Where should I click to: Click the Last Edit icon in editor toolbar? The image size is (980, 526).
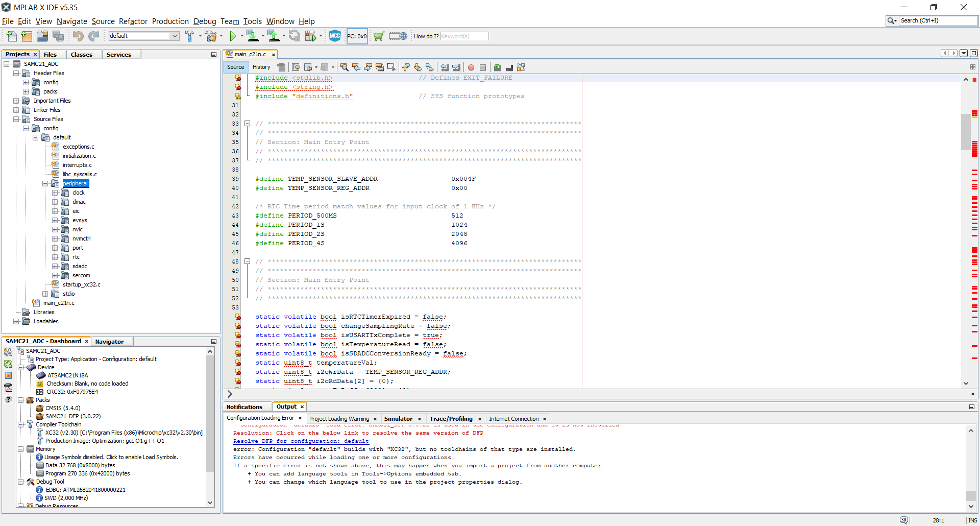pos(296,67)
